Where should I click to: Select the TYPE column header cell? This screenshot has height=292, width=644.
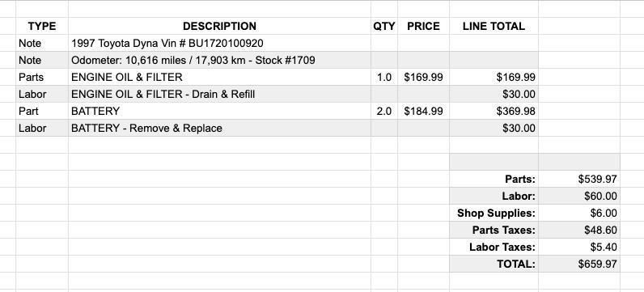coord(42,26)
